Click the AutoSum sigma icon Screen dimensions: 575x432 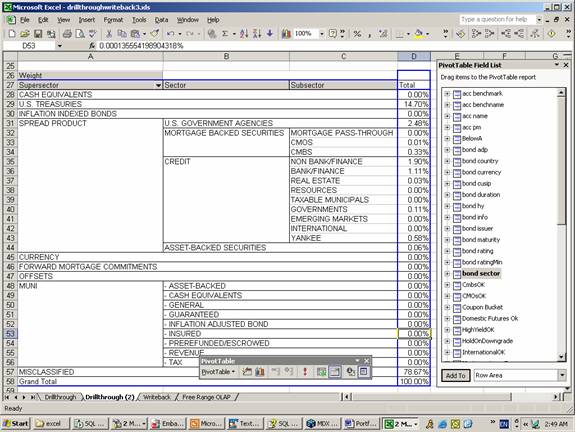click(x=225, y=34)
